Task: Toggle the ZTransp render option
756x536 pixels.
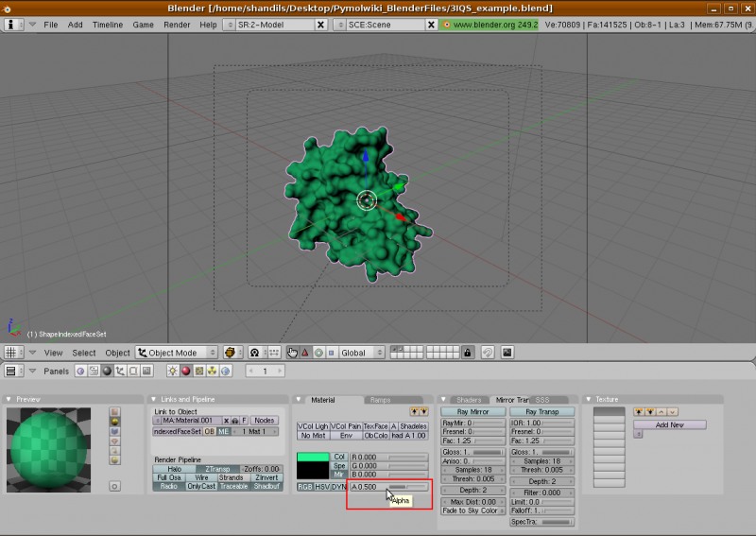Action: coord(216,469)
